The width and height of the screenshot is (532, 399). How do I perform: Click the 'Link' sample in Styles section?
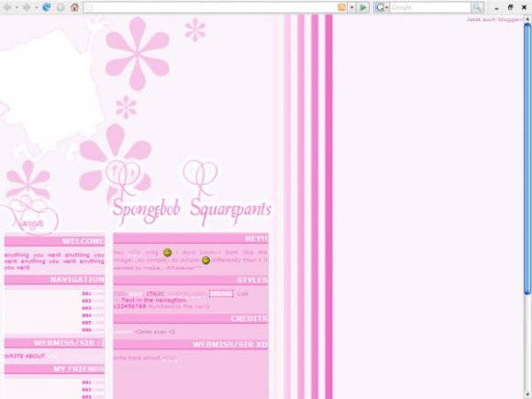242,294
